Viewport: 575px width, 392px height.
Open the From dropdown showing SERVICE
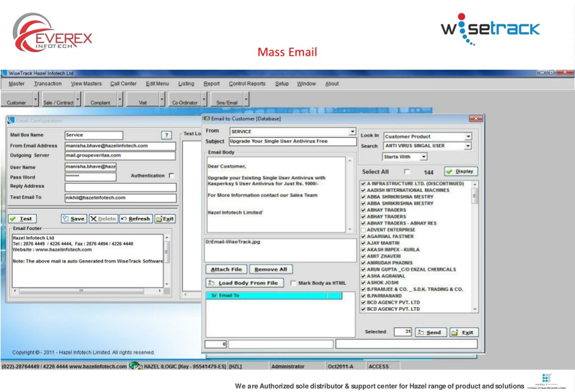(x=352, y=131)
